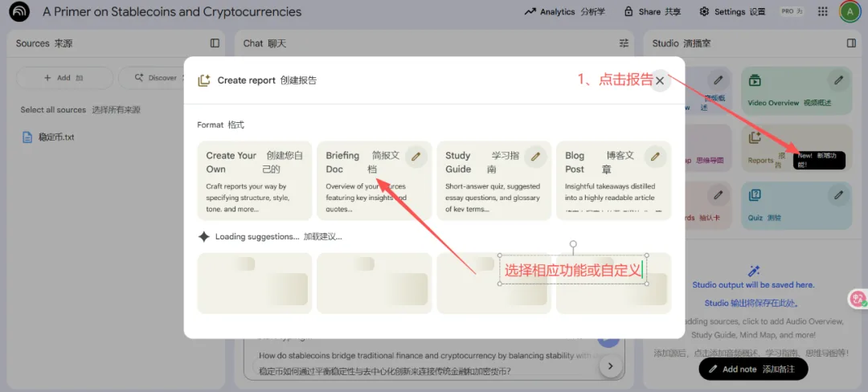Choose the Create Your Own format card
The width and height of the screenshot is (868, 392).
click(x=255, y=181)
